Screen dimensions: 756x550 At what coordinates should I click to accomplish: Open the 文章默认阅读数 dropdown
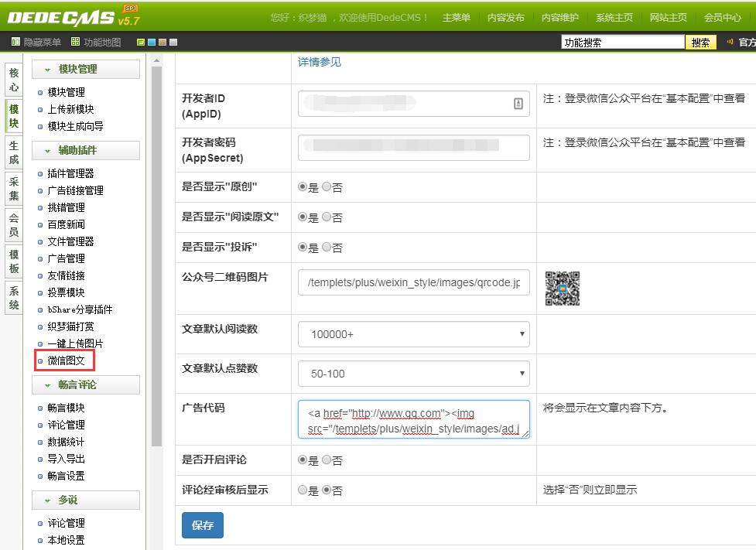point(413,334)
